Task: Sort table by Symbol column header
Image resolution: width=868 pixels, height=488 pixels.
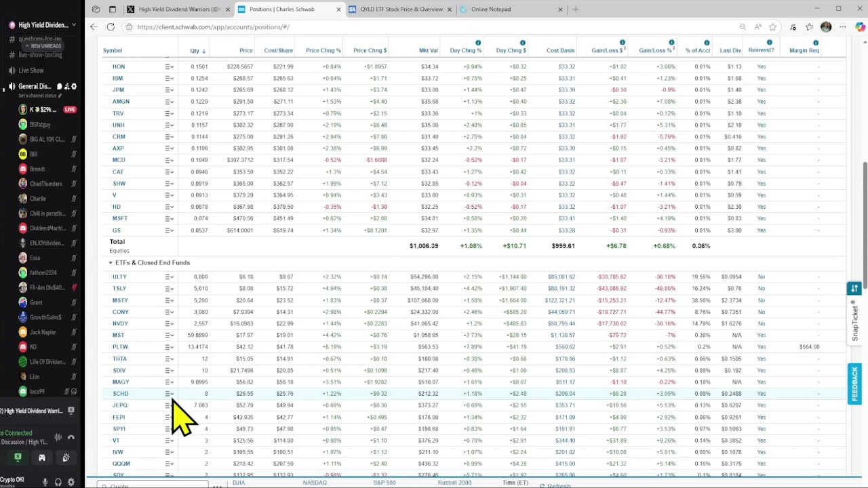Action: click(113, 51)
